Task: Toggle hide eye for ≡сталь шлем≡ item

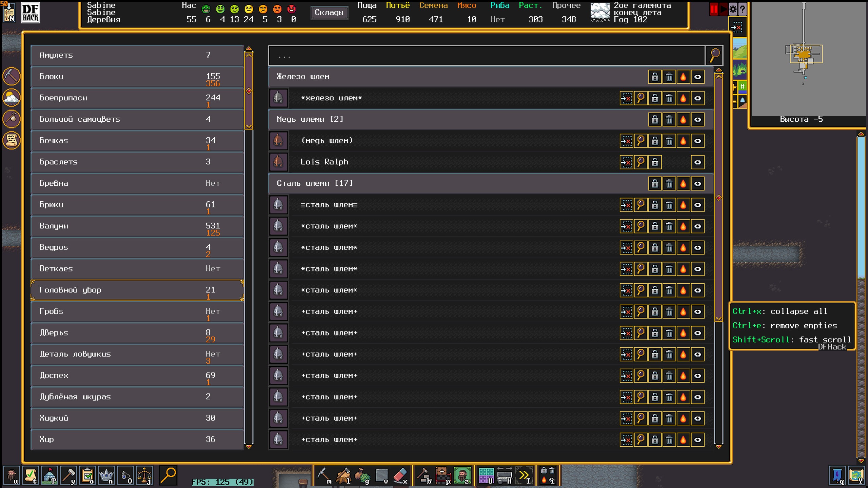Action: click(x=697, y=205)
